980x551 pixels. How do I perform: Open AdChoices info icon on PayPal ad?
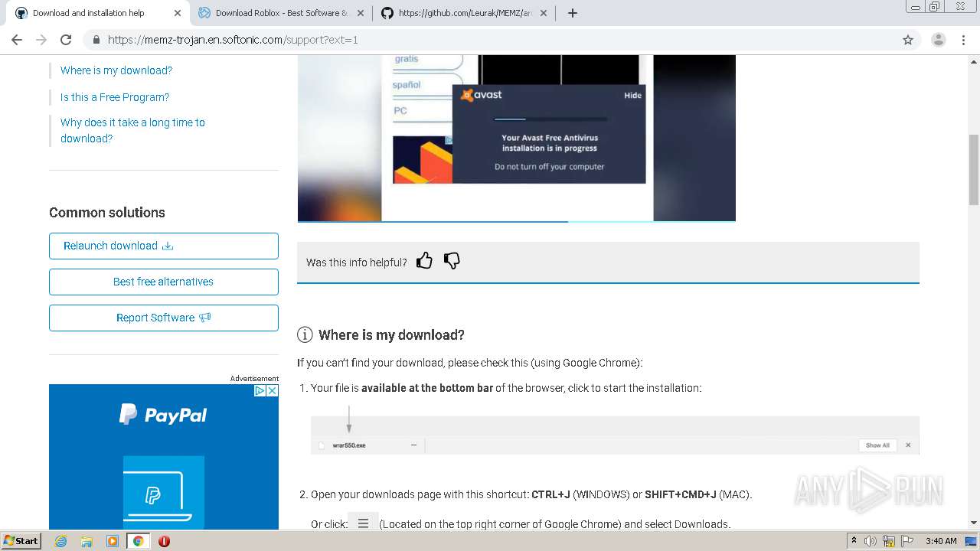coord(260,390)
